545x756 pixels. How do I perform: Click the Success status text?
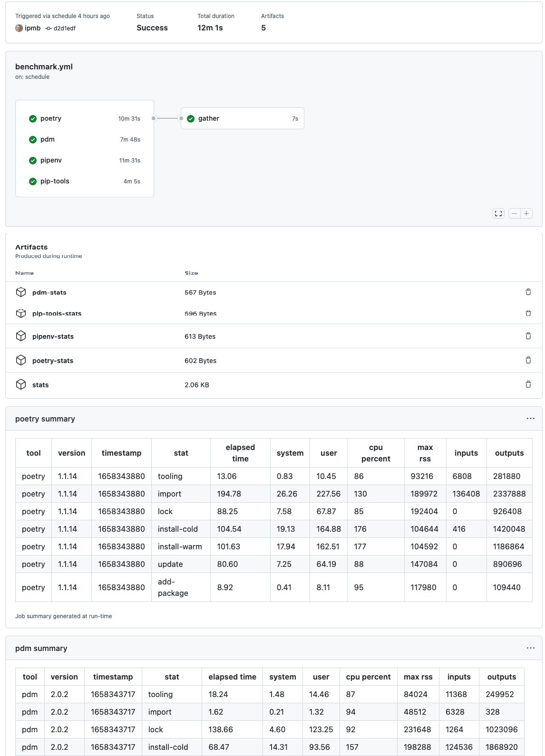[x=152, y=28]
